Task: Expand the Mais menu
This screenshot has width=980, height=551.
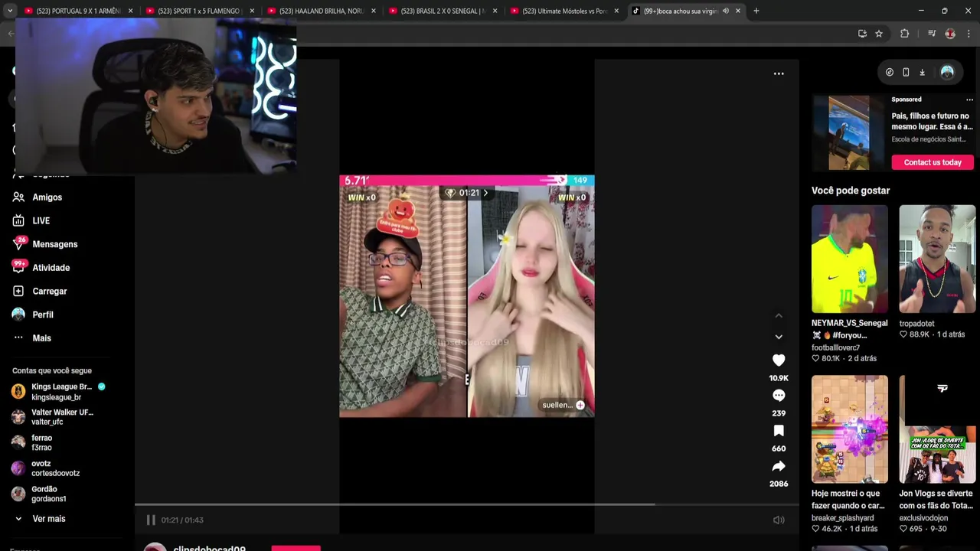Action: point(41,338)
